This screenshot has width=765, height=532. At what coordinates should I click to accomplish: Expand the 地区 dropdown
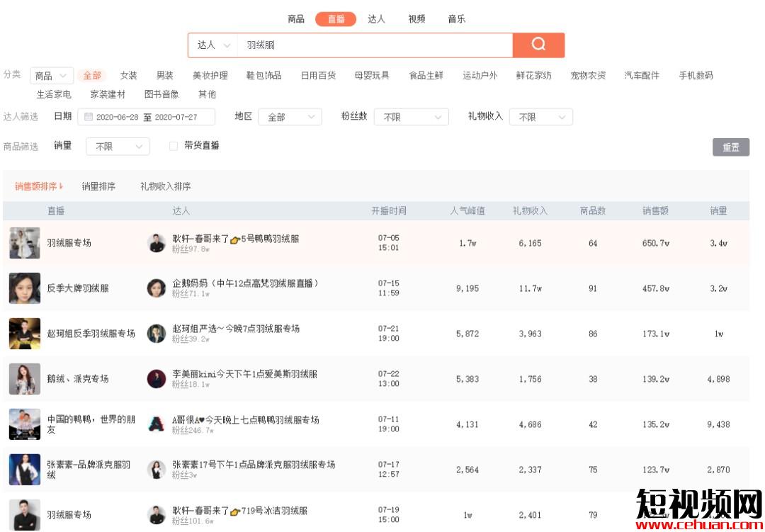tap(290, 117)
